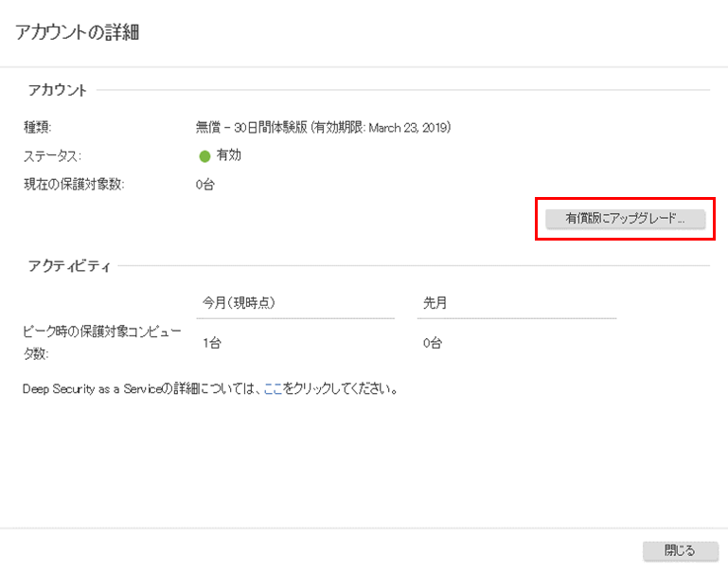Select the 現在の保護対象数 label
The width and height of the screenshot is (728, 574).
pos(74,185)
